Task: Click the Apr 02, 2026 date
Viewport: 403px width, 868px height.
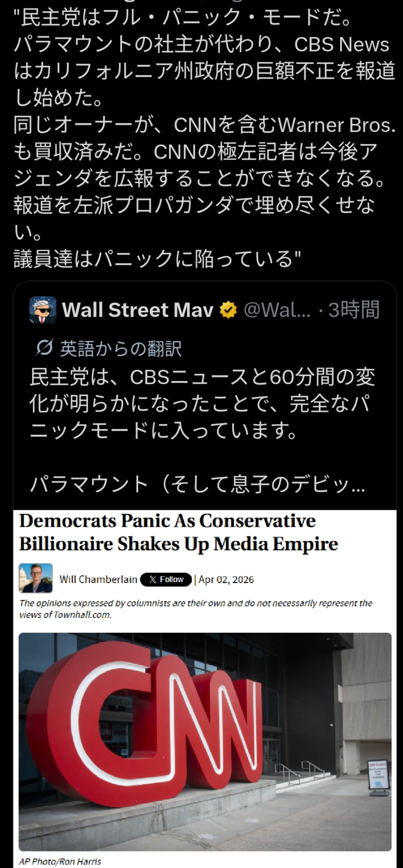Action: click(x=226, y=579)
